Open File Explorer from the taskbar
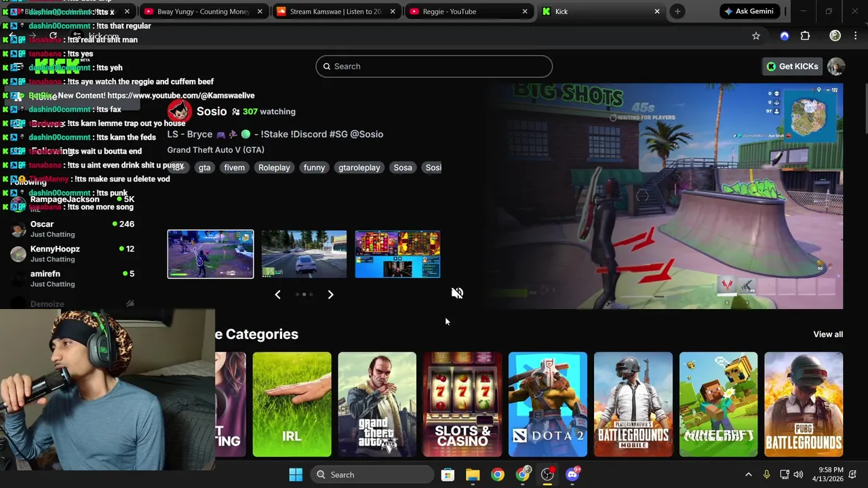The width and height of the screenshot is (868, 488). coord(473,475)
